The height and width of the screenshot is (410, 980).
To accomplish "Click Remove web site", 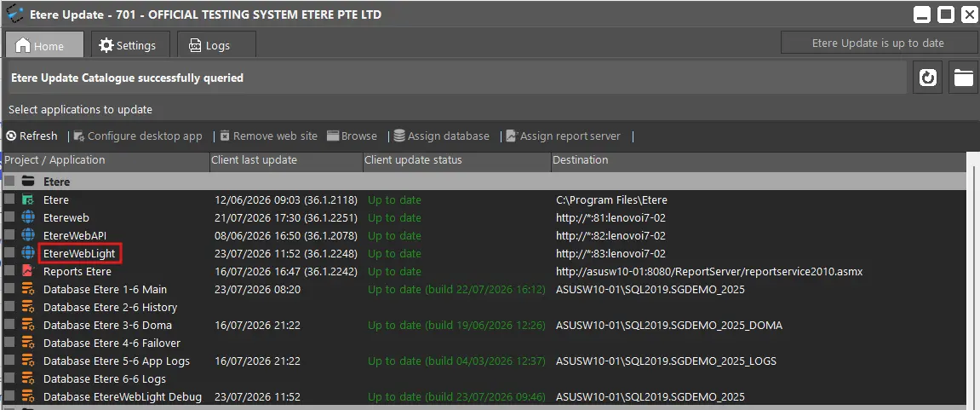I will pyautogui.click(x=268, y=136).
